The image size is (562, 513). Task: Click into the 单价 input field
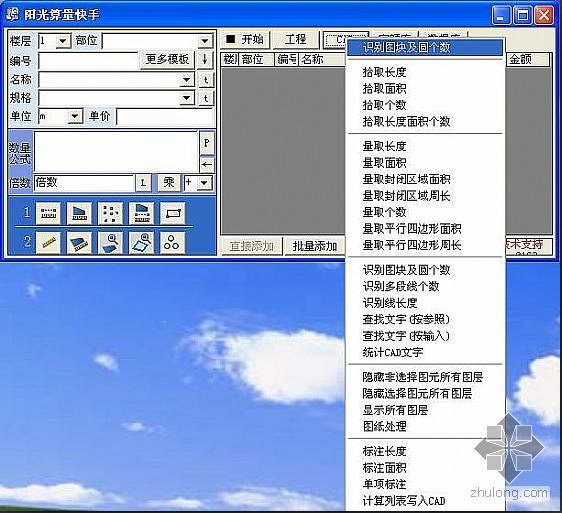coord(165,117)
